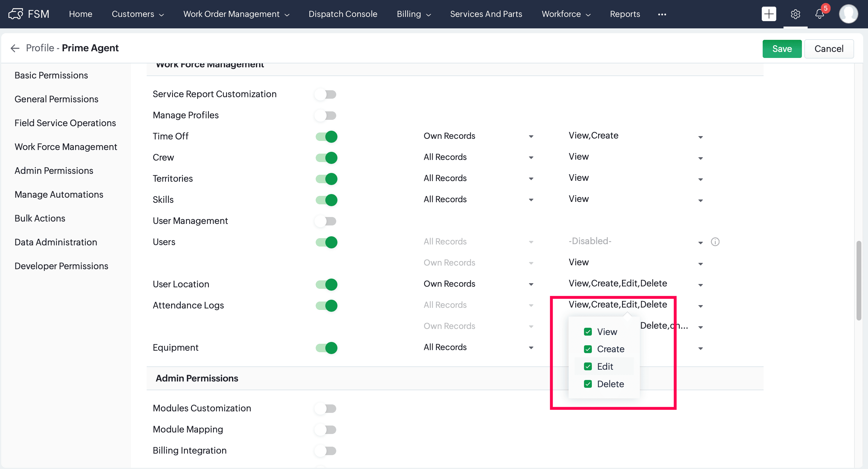Screen dimensions: 868x469
Task: Click the FSM truck logo icon
Action: point(15,14)
